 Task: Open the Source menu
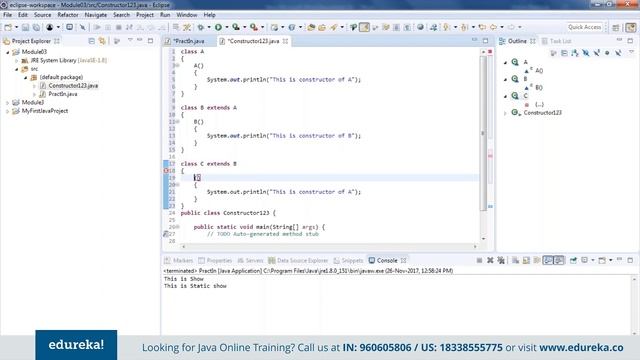(x=42, y=15)
